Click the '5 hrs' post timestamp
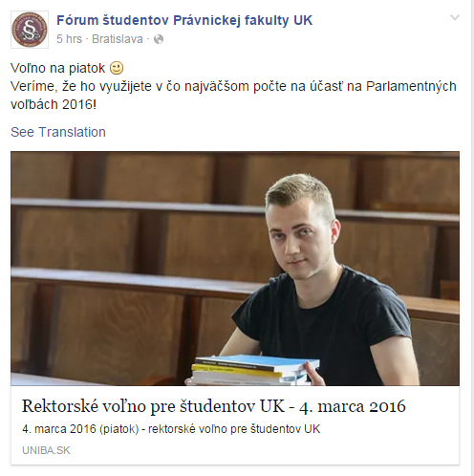Image resolution: width=474 pixels, height=476 pixels. pyautogui.click(x=69, y=39)
